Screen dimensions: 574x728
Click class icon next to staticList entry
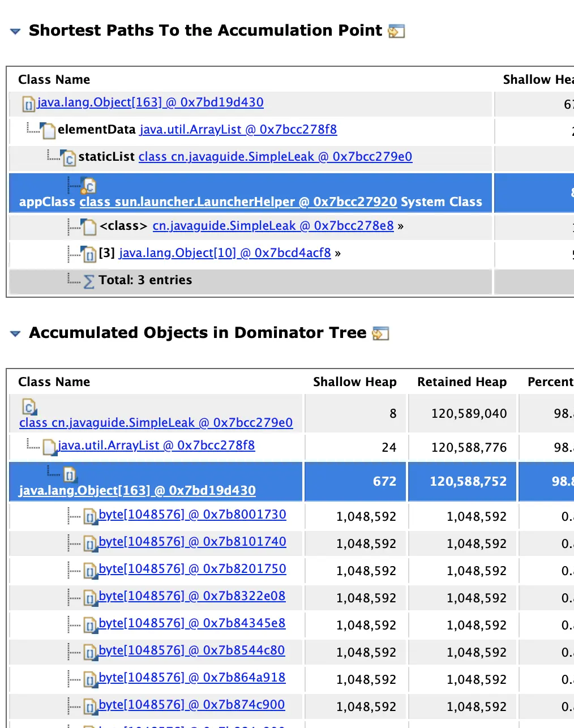pos(68,159)
